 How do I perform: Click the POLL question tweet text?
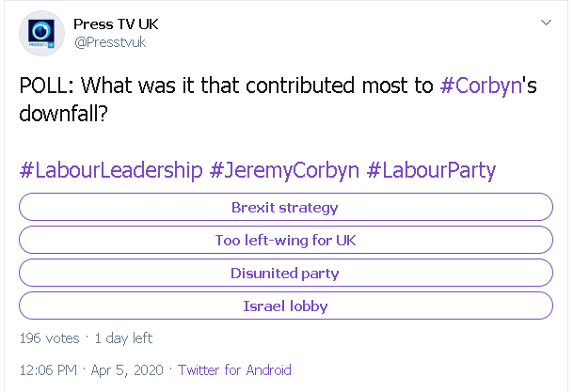point(226,86)
